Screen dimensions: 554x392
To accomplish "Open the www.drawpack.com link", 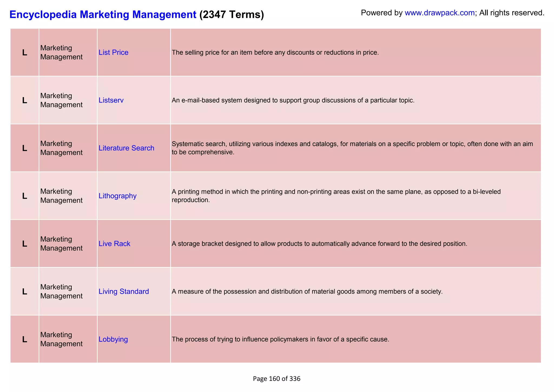I will coord(440,13).
